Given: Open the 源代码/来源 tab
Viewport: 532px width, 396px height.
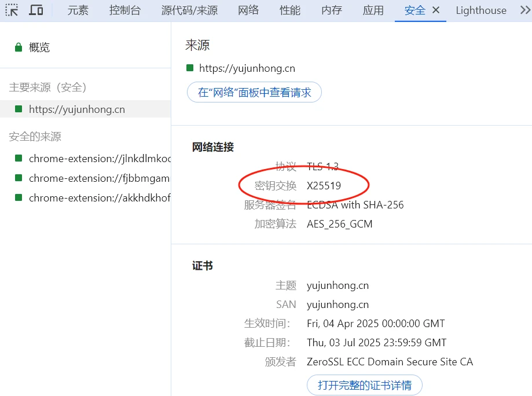Looking at the screenshot, I should click(189, 10).
